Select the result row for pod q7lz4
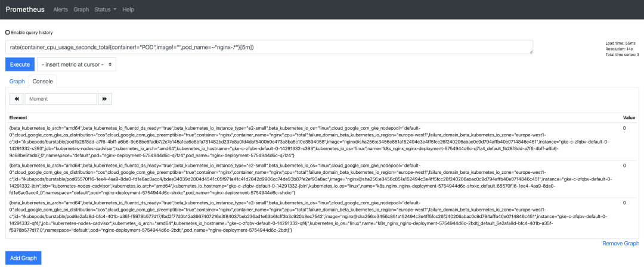Image resolution: width=644 pixels, height=268 pixels. tap(323, 142)
